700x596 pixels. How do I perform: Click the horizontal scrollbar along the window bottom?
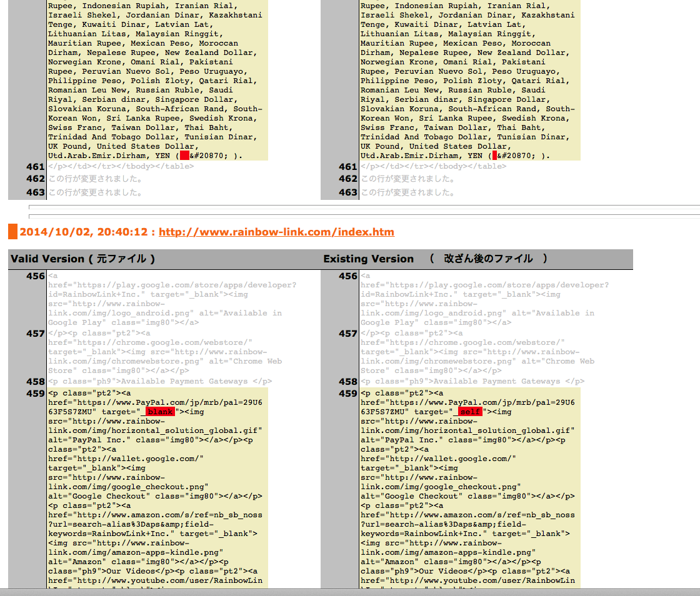(350, 592)
